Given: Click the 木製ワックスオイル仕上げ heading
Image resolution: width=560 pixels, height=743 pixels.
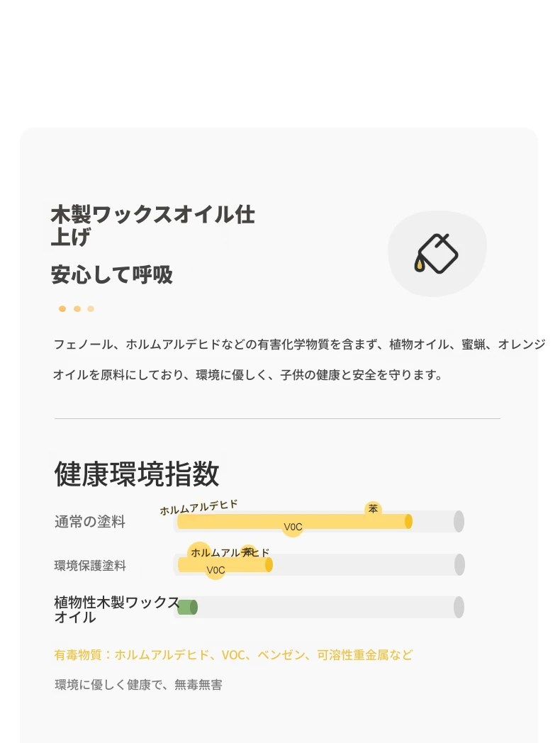Looking at the screenshot, I should coord(152,225).
